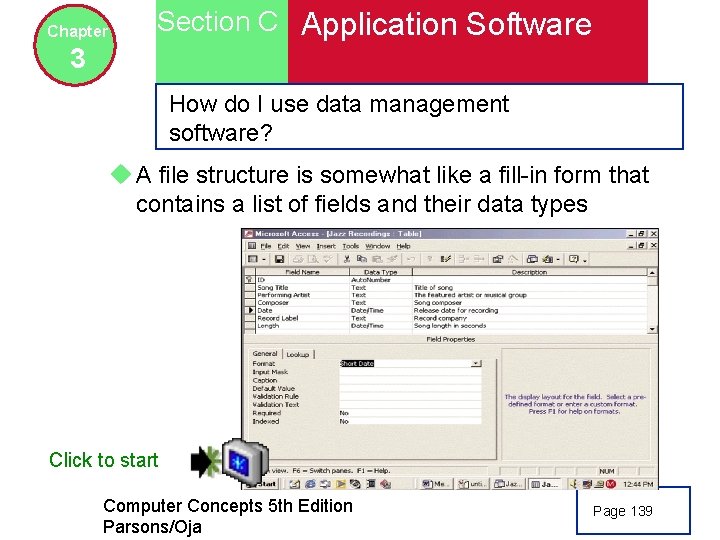Click the Paste toolbar icon
The image size is (720, 540).
click(x=377, y=259)
